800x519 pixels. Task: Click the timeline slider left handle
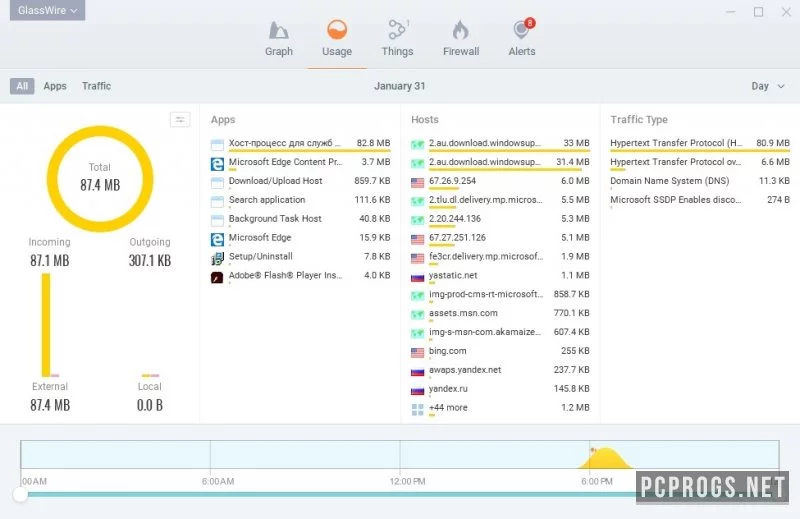coord(20,494)
